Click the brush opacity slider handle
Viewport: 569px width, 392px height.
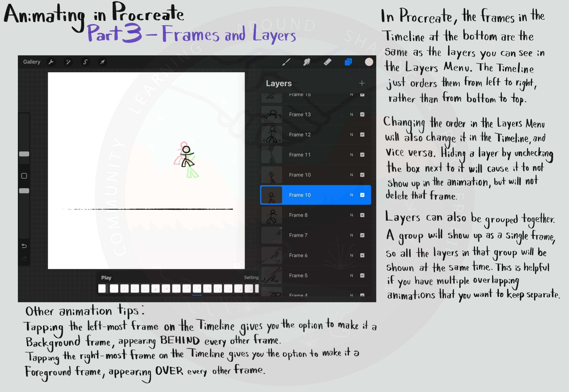24,191
